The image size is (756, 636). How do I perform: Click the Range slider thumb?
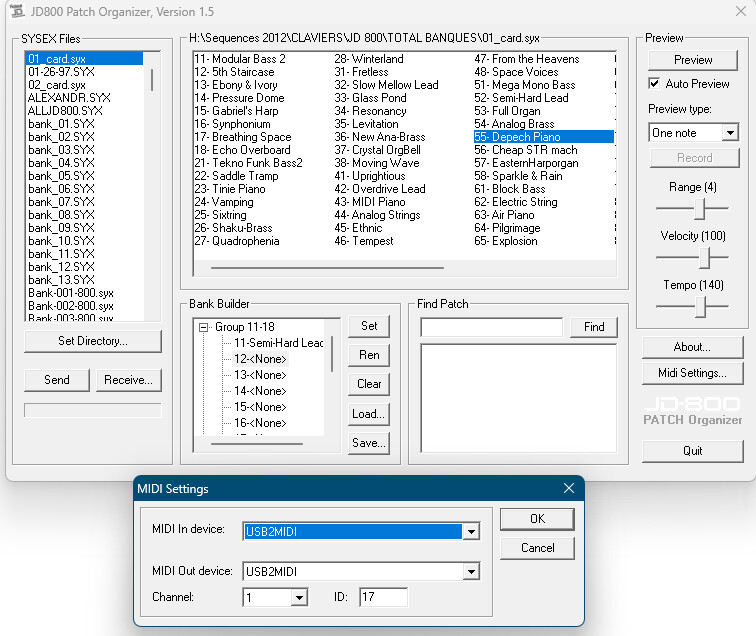(x=700, y=209)
